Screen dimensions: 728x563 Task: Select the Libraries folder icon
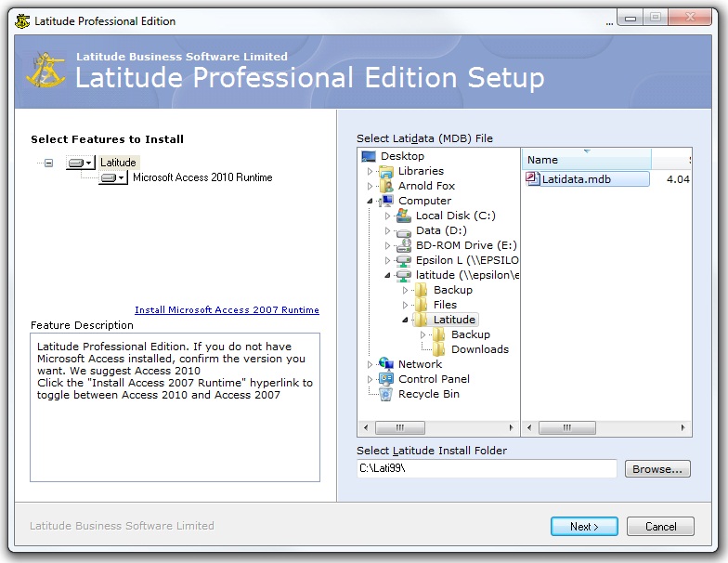(x=386, y=171)
